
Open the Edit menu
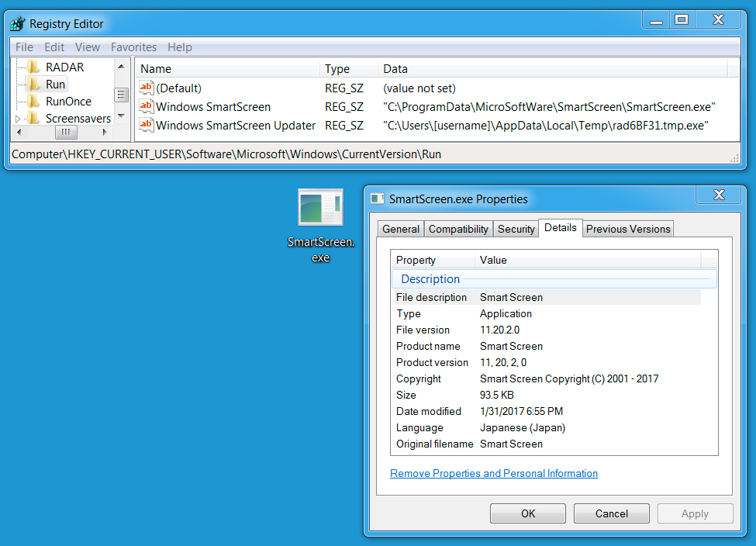click(54, 47)
